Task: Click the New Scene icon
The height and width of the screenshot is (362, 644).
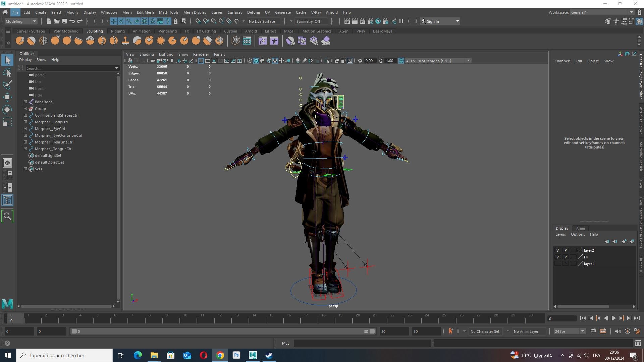Action: coord(49,21)
